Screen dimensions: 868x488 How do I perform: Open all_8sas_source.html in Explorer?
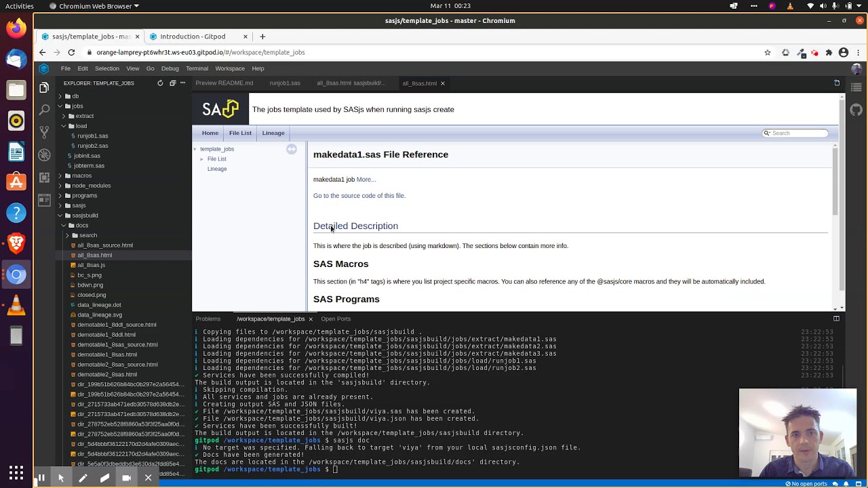(x=105, y=245)
